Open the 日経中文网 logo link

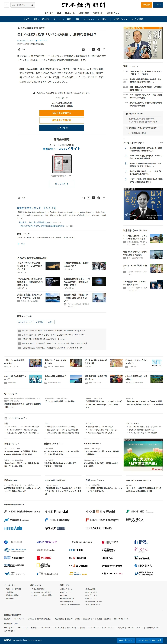tap(55, 528)
